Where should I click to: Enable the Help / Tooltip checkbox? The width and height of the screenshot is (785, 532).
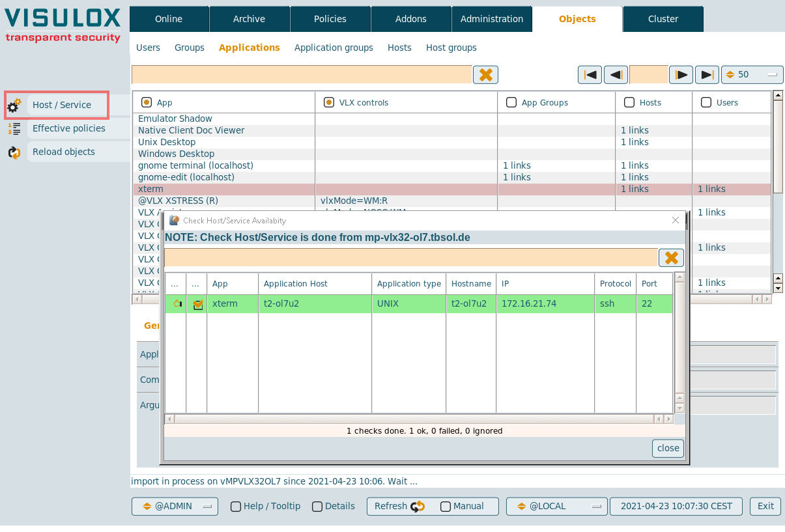pos(236,507)
